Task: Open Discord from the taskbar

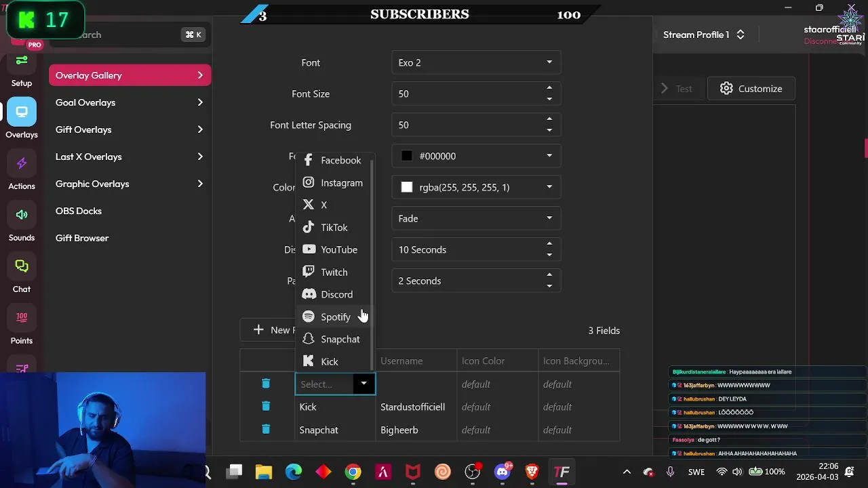Action: click(x=502, y=472)
